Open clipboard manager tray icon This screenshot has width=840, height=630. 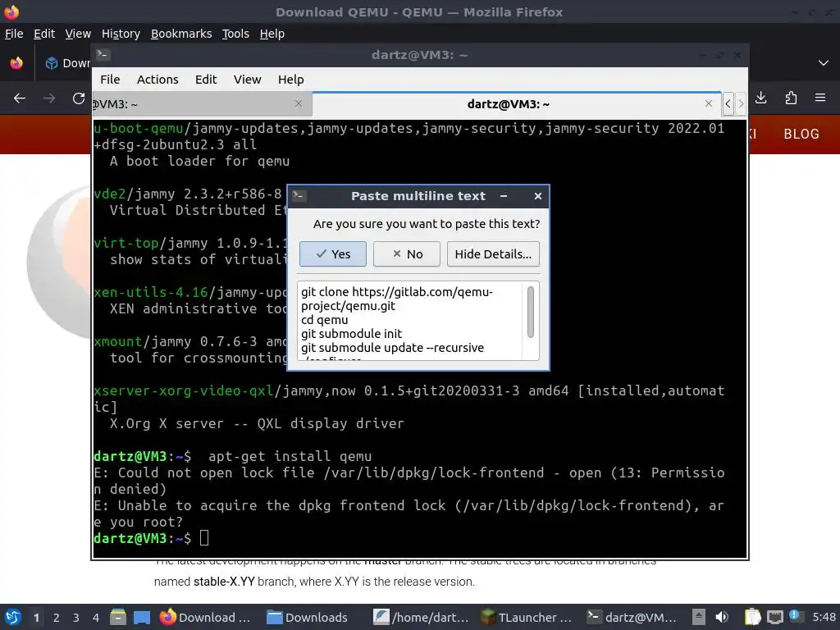752,617
